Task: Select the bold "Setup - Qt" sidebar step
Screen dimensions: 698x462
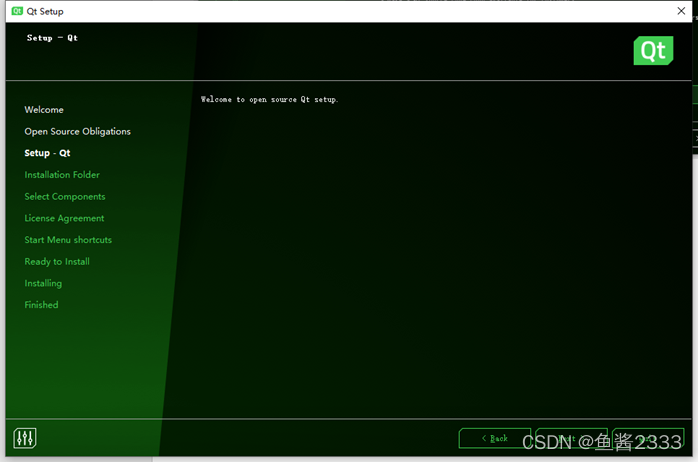Action: point(47,153)
